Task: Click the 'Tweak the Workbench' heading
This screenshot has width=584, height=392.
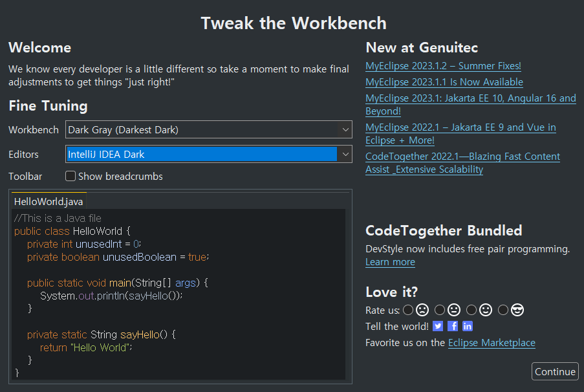Action: coord(294,23)
